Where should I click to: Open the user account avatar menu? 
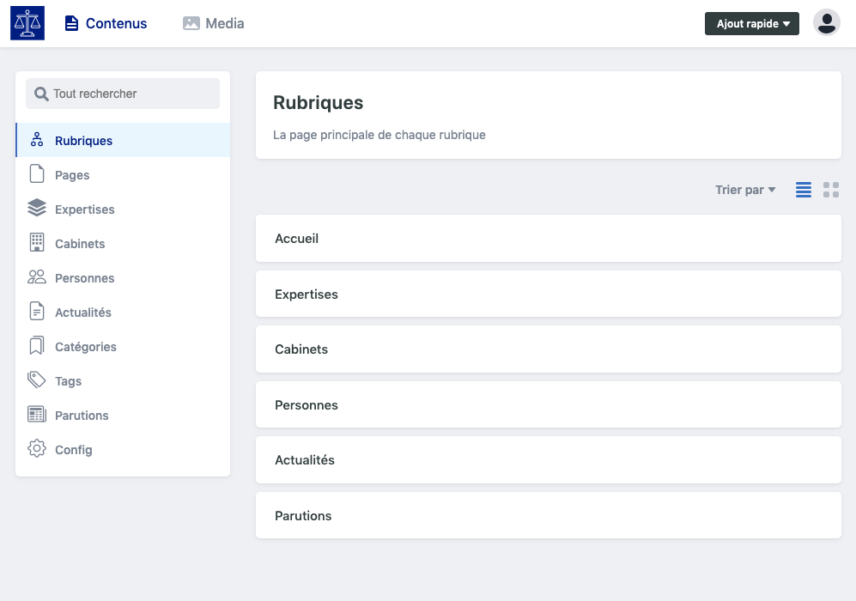click(x=827, y=23)
